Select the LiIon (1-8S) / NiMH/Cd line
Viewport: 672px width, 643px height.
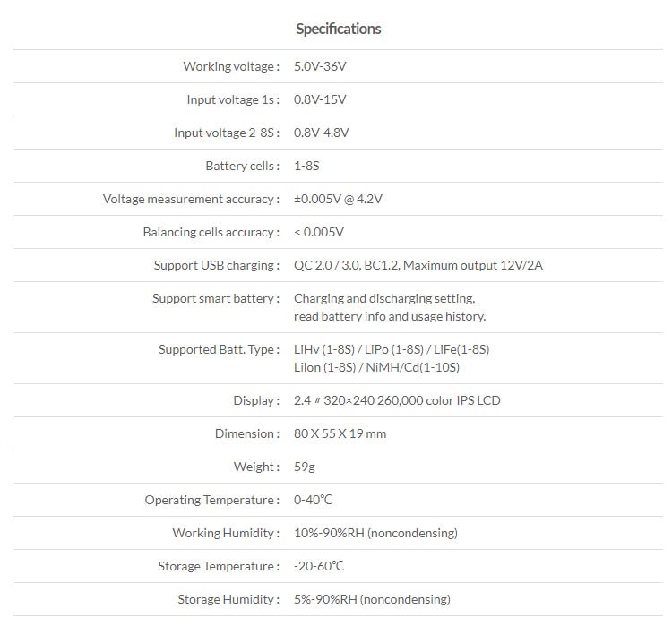(x=376, y=367)
